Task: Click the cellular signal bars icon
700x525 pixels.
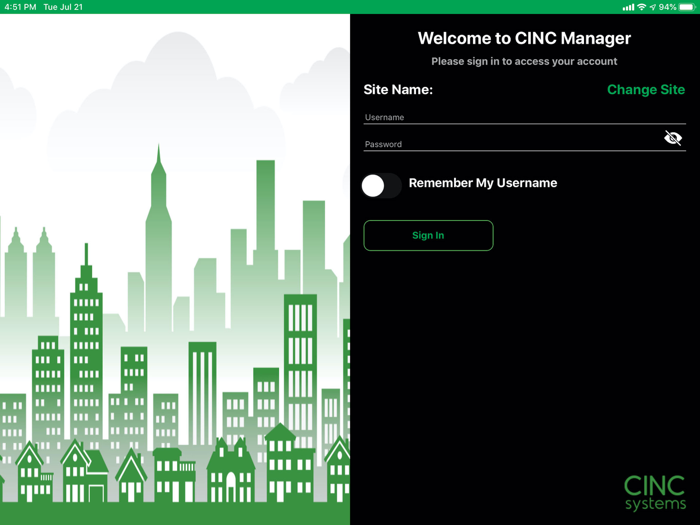Action: pos(628,7)
